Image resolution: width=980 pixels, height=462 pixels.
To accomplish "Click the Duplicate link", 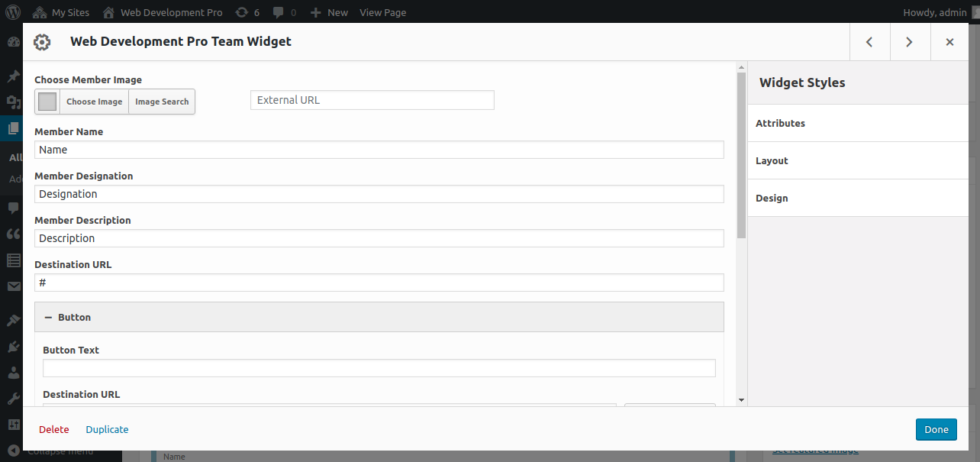I will coord(107,429).
